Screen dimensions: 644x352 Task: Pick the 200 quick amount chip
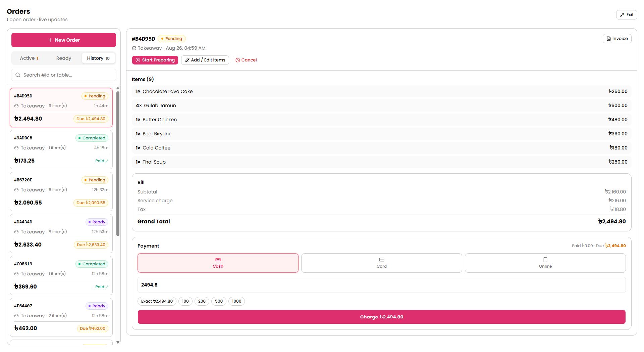pyautogui.click(x=202, y=301)
